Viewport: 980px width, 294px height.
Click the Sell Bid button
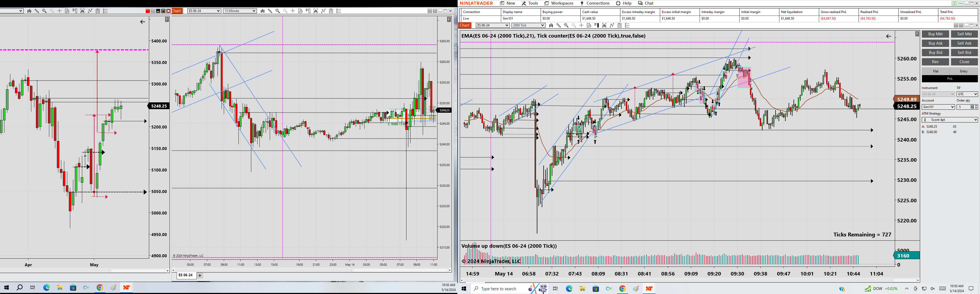964,53
